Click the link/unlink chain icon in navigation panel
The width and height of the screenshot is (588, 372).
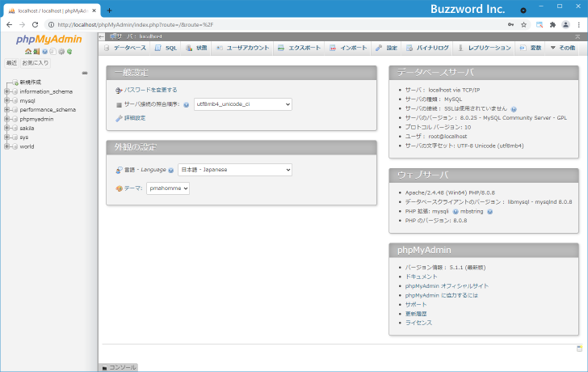pos(85,73)
